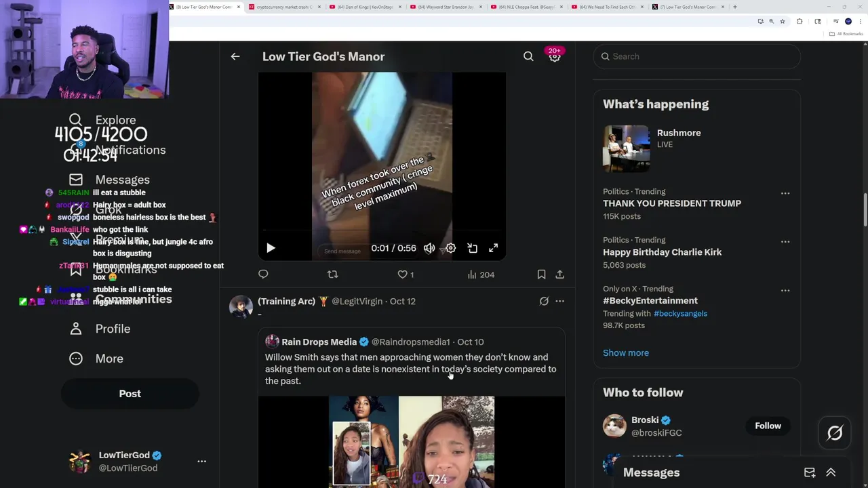Open Grok icon on LegitVirgin post
Image resolution: width=868 pixels, height=488 pixels.
coord(544,301)
